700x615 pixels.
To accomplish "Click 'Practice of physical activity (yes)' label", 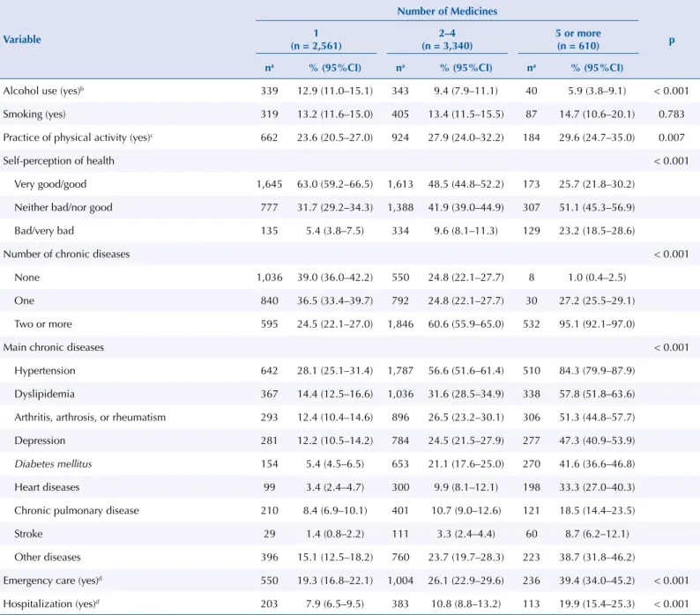I will tap(78, 137).
